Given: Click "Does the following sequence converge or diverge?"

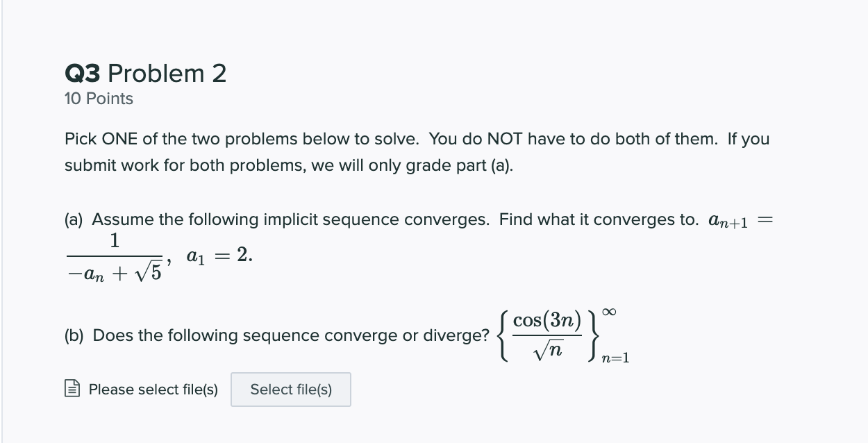Looking at the screenshot, I should click(x=292, y=336).
